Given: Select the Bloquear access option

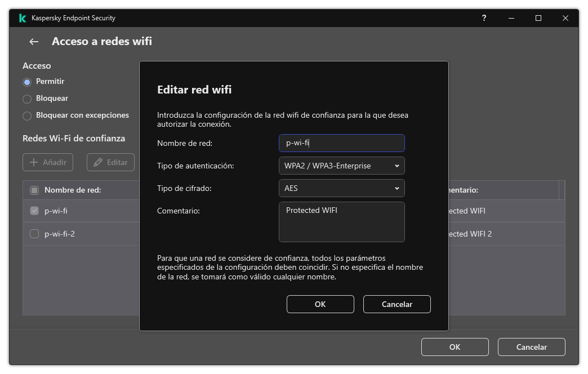Looking at the screenshot, I should 26,99.
